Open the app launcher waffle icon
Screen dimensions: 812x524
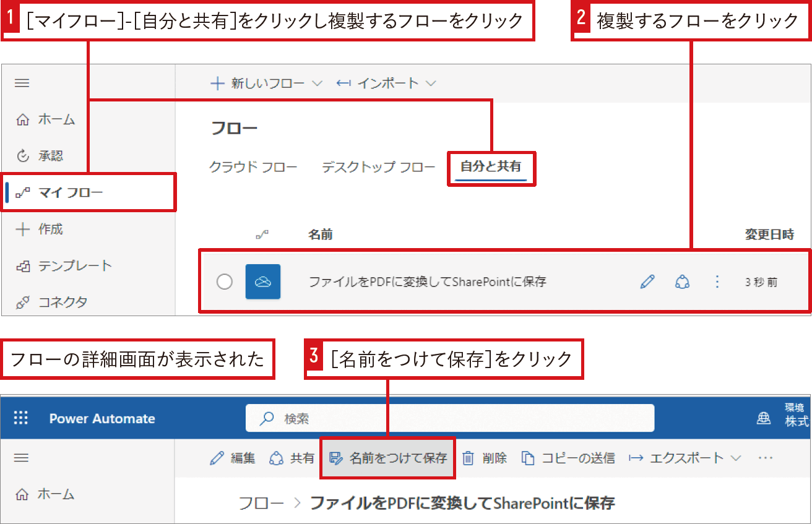(21, 418)
